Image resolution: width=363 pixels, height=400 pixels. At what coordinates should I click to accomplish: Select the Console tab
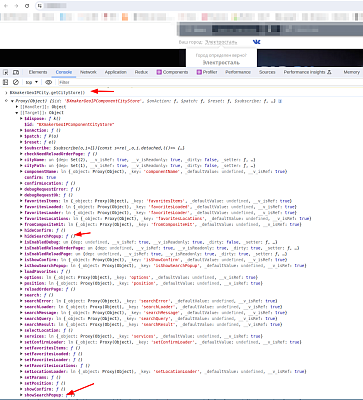(x=64, y=72)
